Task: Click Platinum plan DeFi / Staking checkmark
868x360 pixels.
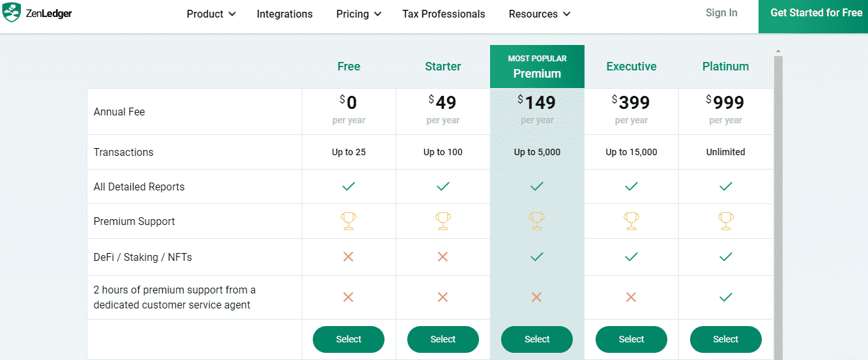Action: 726,257
